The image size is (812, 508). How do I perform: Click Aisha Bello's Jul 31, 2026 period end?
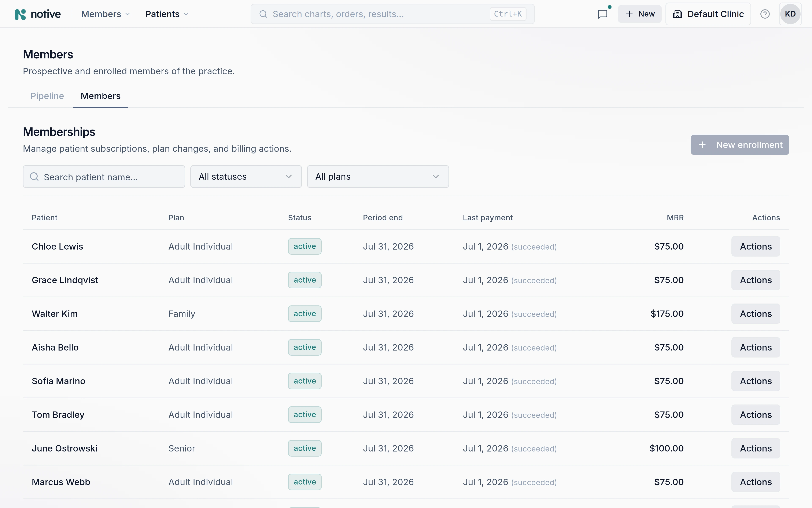pos(388,347)
